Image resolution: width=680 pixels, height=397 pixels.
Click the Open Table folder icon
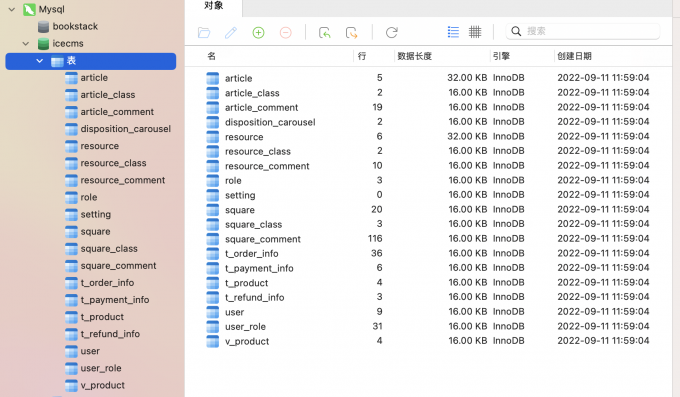click(x=204, y=33)
